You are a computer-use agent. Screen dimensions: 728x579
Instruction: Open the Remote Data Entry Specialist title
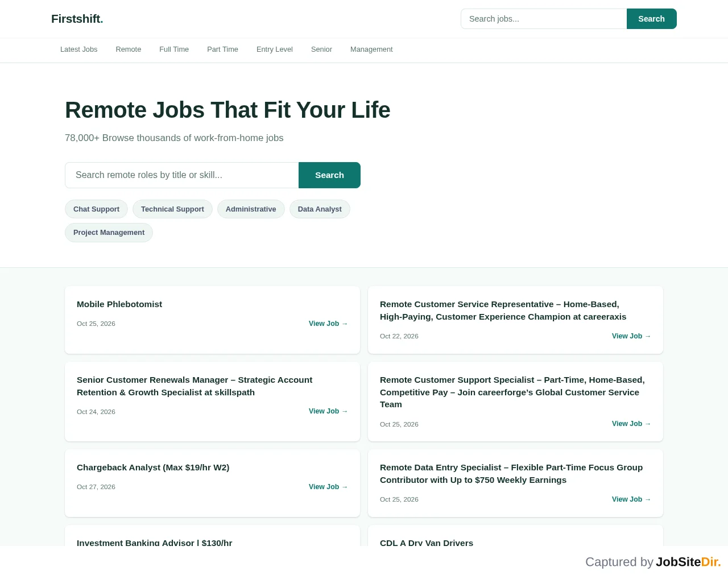(511, 474)
